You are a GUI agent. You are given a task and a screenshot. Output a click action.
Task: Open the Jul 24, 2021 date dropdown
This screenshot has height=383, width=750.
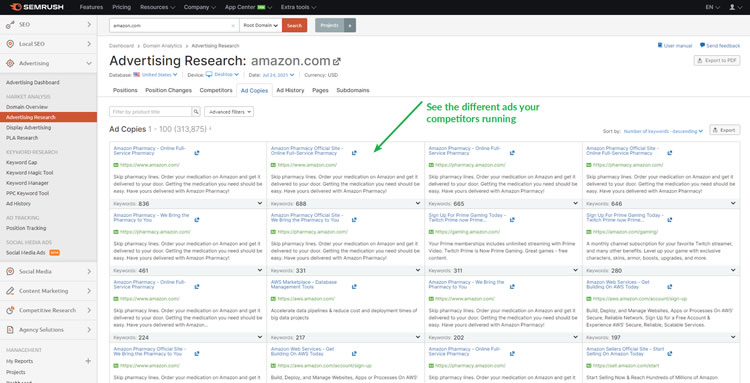pos(278,75)
